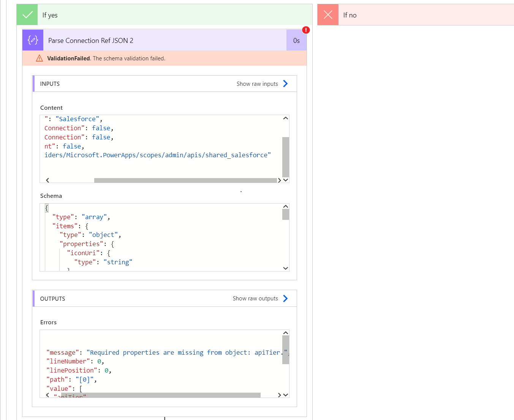Click the Errors box scroll-down arrow

click(286, 395)
